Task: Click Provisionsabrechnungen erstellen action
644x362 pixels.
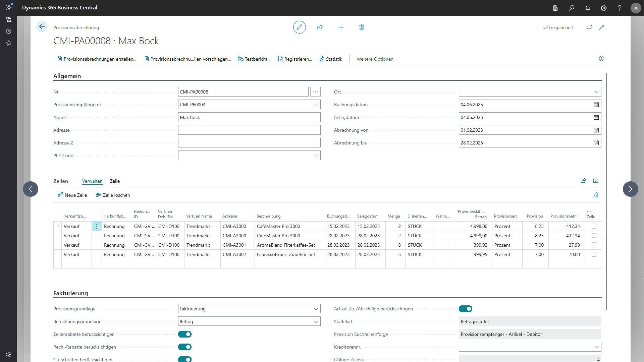Action: [x=97, y=59]
